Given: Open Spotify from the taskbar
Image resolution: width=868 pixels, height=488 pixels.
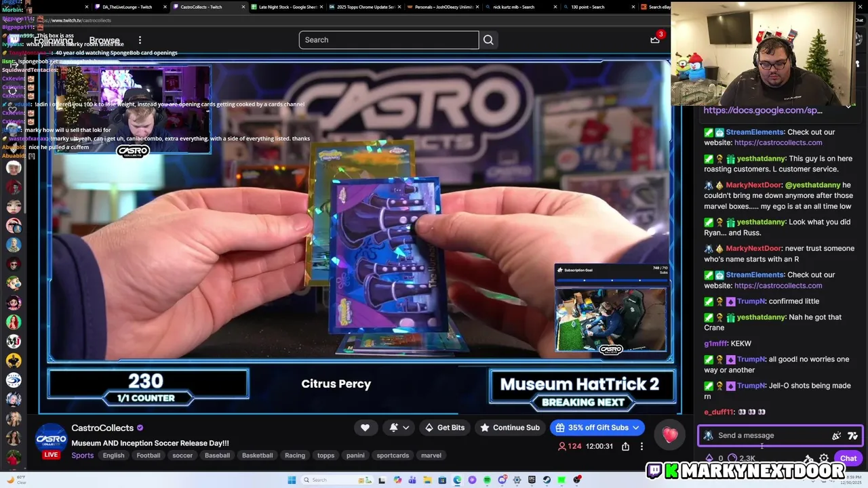Looking at the screenshot, I should [x=487, y=480].
